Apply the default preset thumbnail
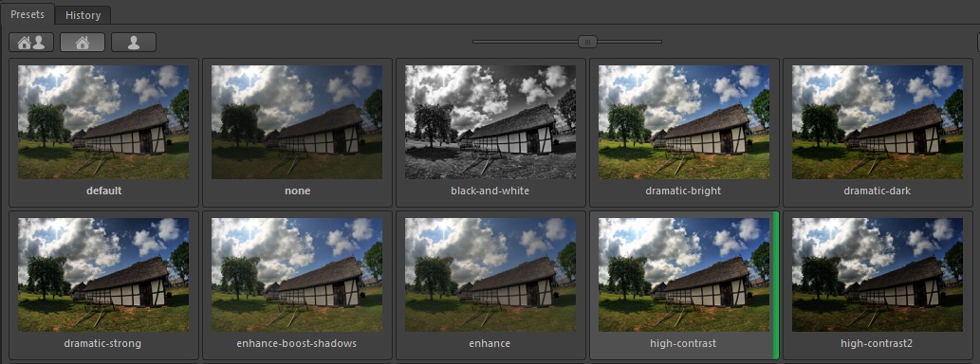This screenshot has width=980, height=364. 103,122
